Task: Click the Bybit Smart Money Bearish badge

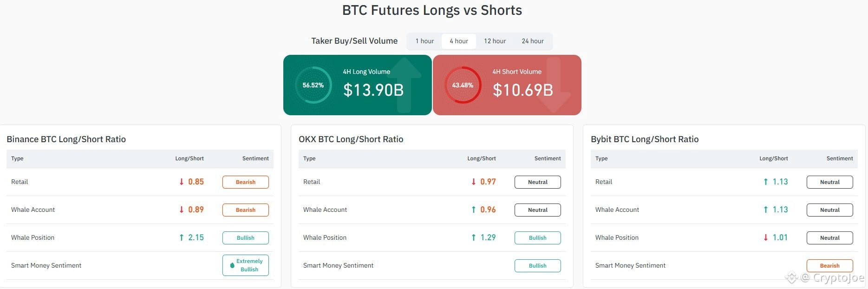Action: (830, 266)
